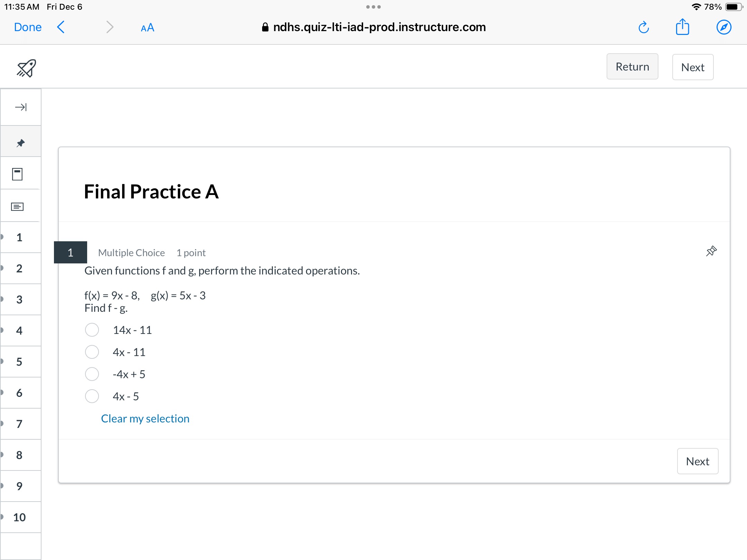
Task: Click the rocket logo icon
Action: [x=26, y=68]
